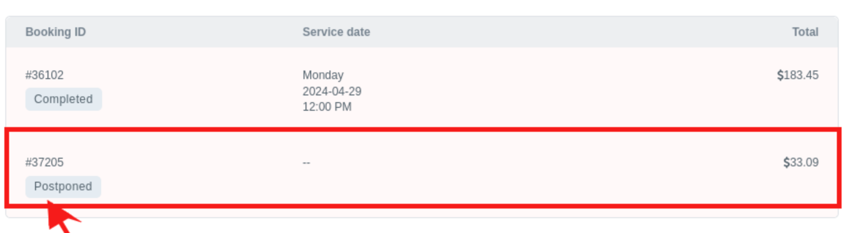Click the table header bar

[422, 32]
